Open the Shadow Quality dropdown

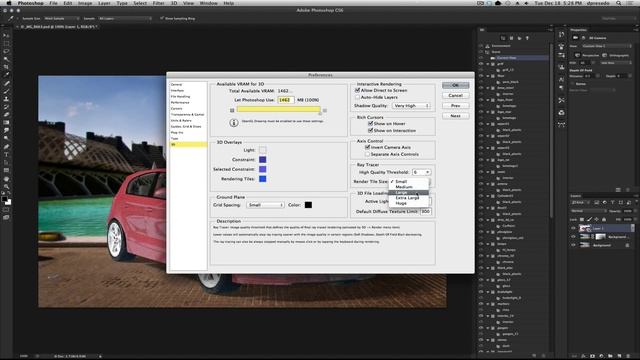pyautogui.click(x=411, y=106)
